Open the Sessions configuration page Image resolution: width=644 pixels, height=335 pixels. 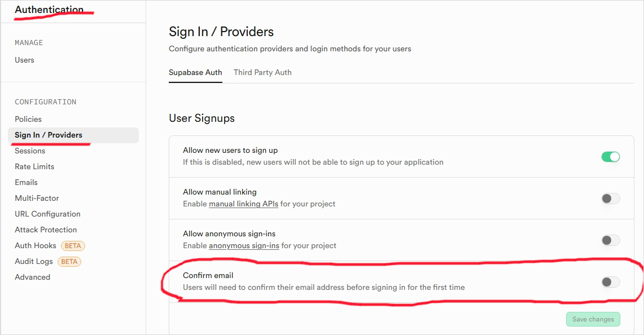pyautogui.click(x=30, y=151)
